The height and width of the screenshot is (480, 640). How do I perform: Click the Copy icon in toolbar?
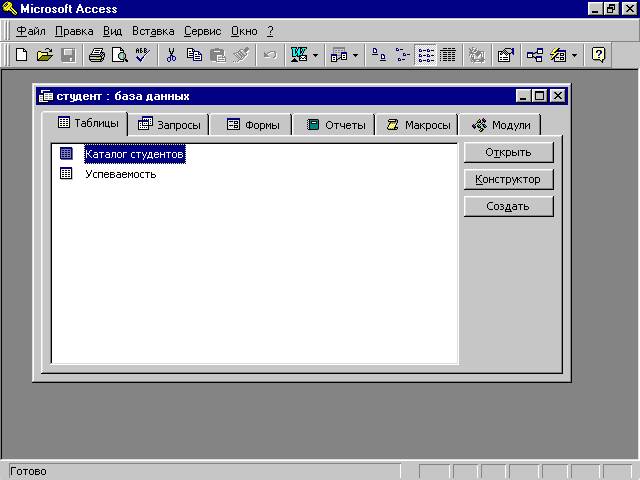pos(194,55)
